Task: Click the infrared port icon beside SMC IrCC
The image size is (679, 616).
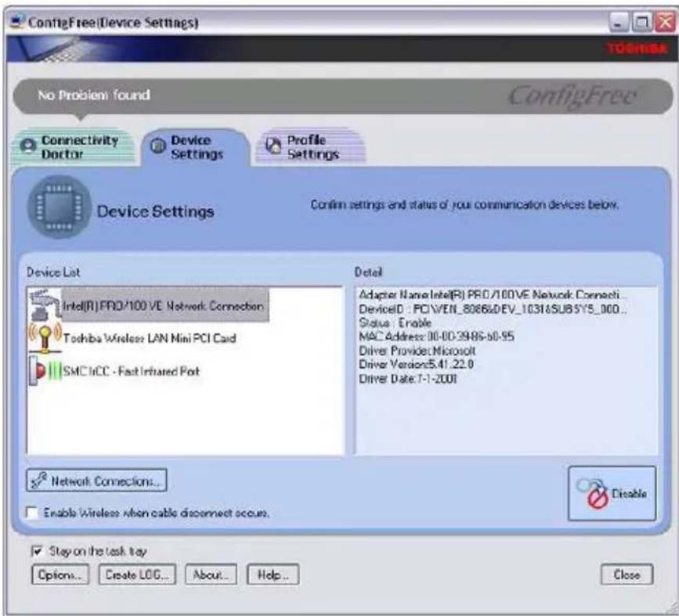Action: coord(45,371)
